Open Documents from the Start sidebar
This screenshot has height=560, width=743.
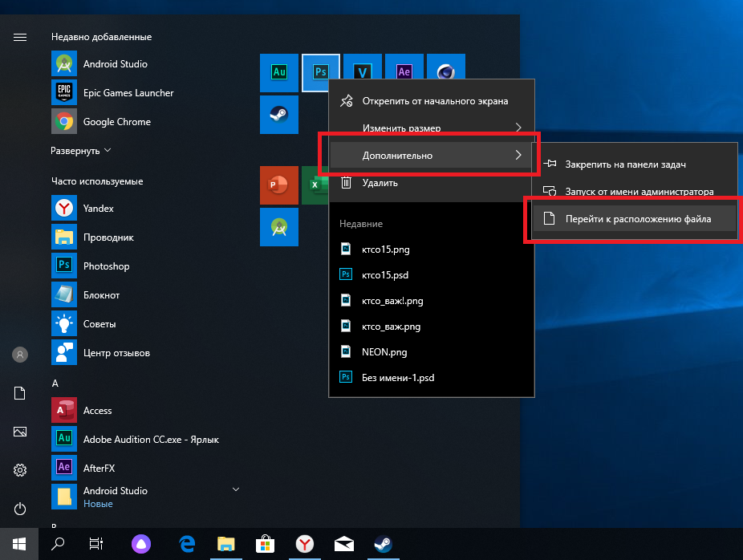click(x=20, y=393)
